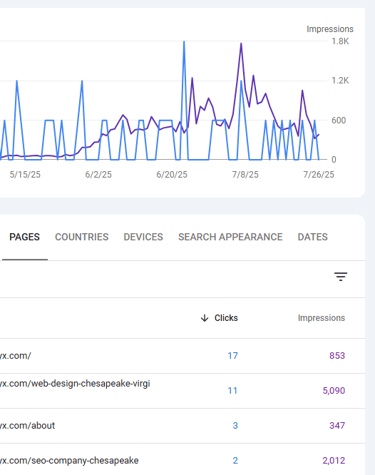
Task: Click the Clicks sort arrow icon
Action: click(x=204, y=318)
